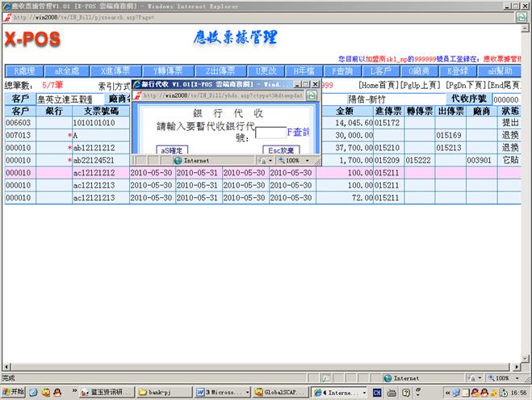This screenshot has height=400, width=532.
Task: Click the aH幫助 help button
Action: point(501,70)
